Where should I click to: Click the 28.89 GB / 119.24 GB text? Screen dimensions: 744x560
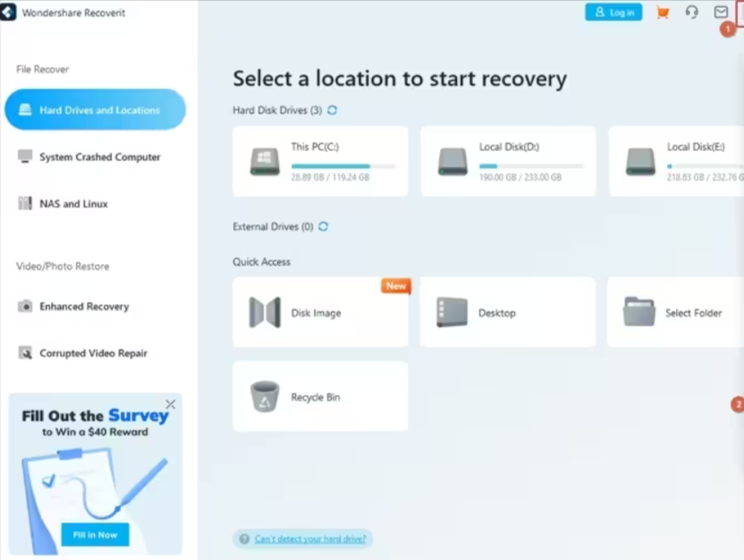[x=330, y=177]
